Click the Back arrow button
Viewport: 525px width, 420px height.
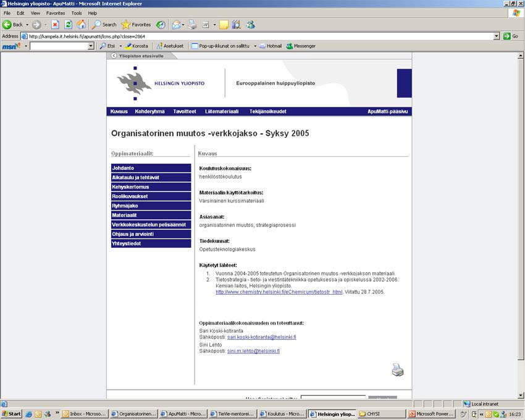pos(12,25)
